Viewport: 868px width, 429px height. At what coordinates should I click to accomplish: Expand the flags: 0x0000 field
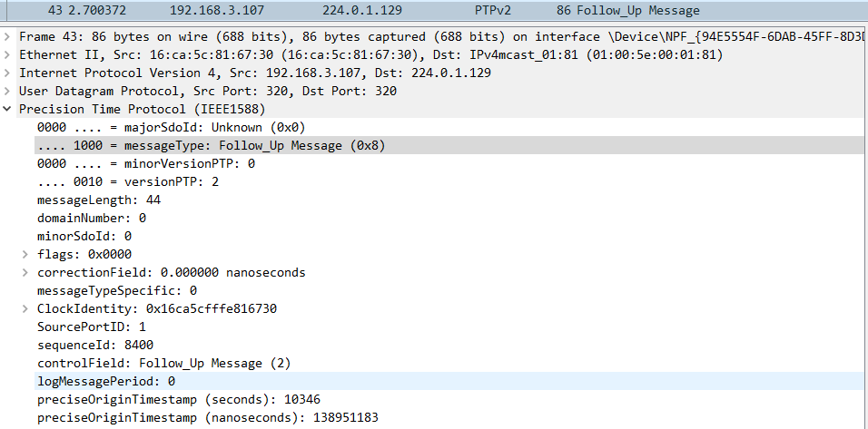(25, 254)
